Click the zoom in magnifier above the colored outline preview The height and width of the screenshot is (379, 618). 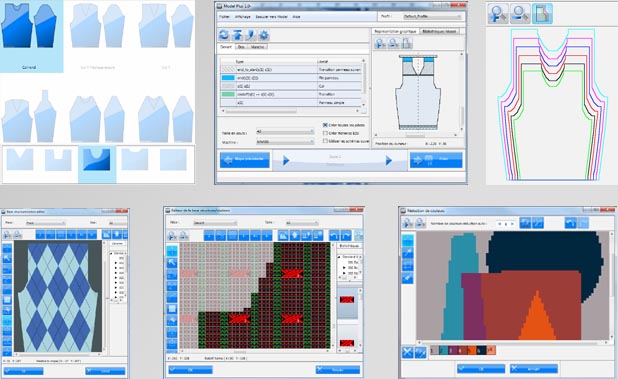pos(498,13)
